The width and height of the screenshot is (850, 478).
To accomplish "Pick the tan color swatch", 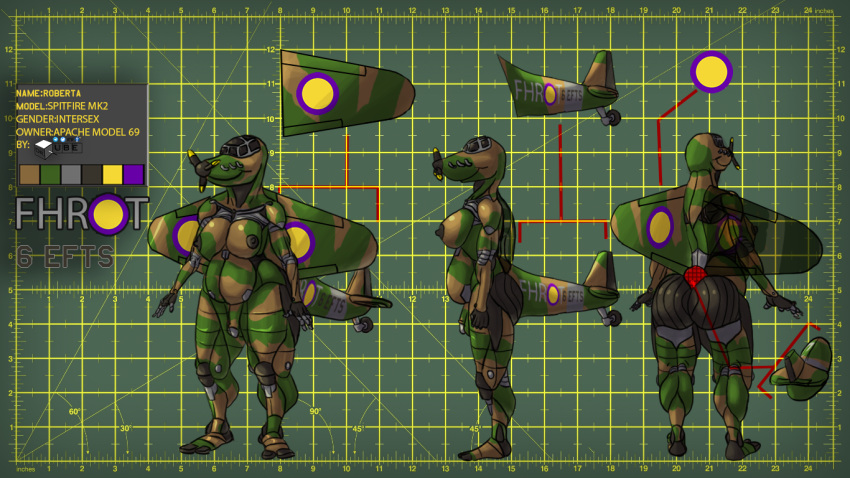I will point(28,174).
